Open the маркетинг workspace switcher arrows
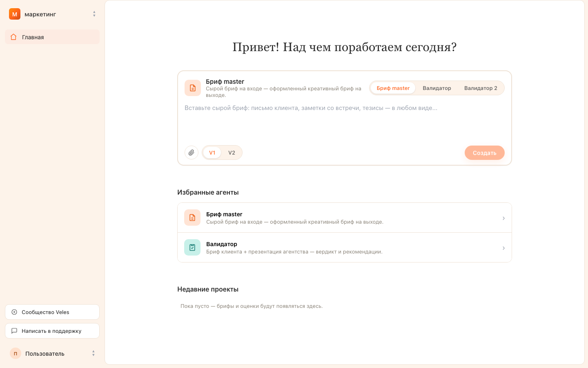Screen dimensions: 588x368 [x=94, y=14]
